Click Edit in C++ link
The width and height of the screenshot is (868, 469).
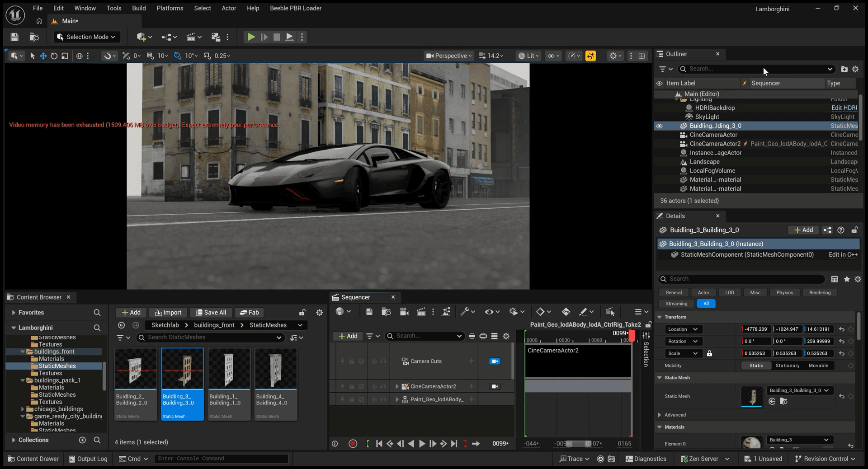[x=843, y=255]
